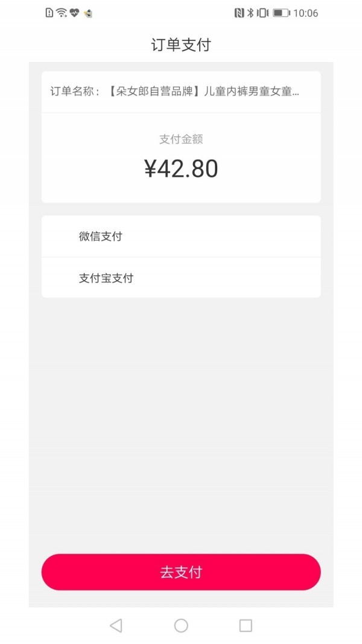Image resolution: width=362 pixels, height=644 pixels.
Task: Tap the 支付金额 label
Action: [181, 139]
